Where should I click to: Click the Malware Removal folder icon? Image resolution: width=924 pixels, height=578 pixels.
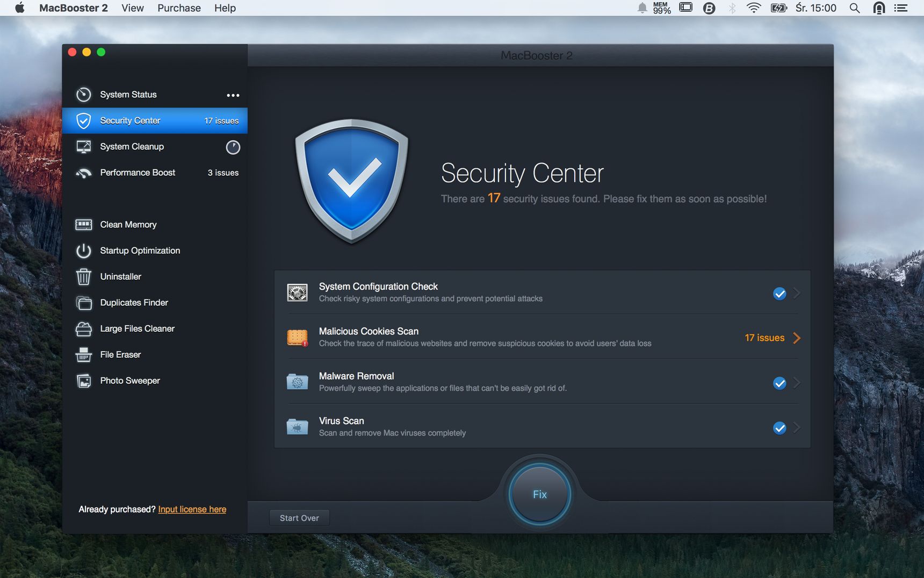point(297,382)
